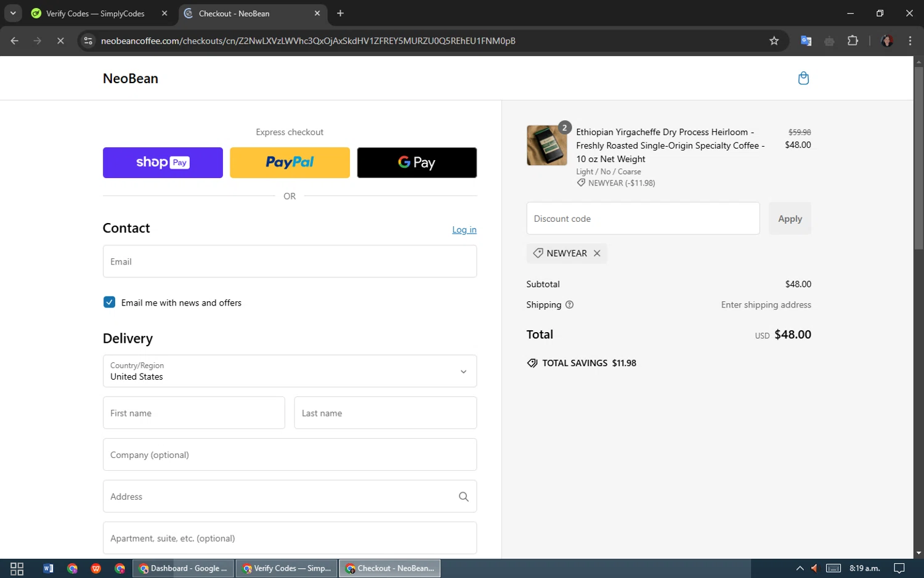
Task: Pay with Google Pay
Action: (x=417, y=163)
